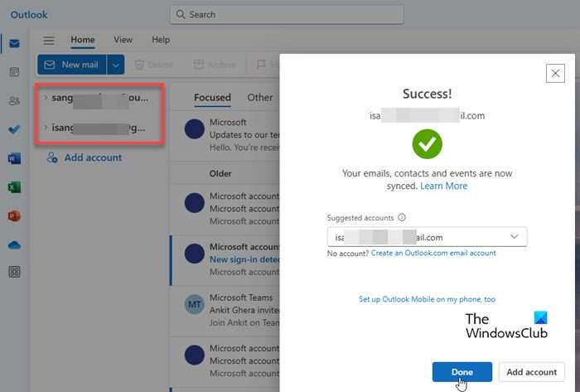Click Create an Outlook.com email account
Viewport: 580px width, 392px height.
point(433,253)
